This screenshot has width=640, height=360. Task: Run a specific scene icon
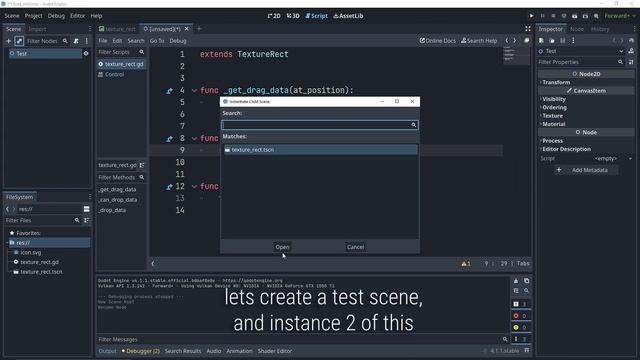585,16
